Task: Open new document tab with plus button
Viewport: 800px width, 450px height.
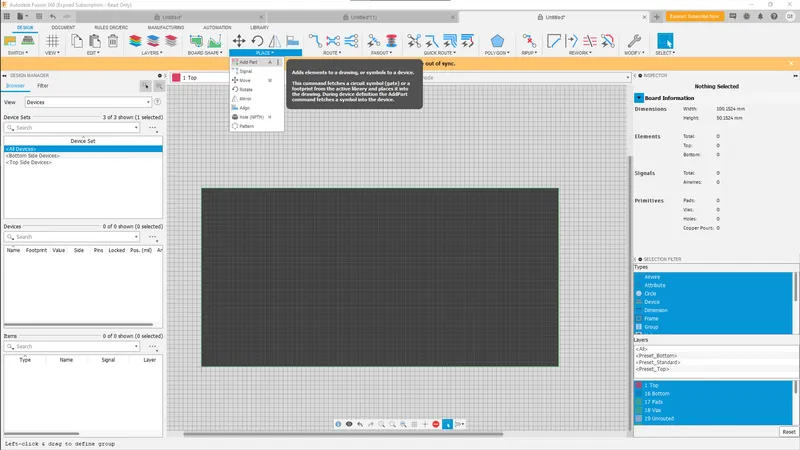Action: pos(657,17)
